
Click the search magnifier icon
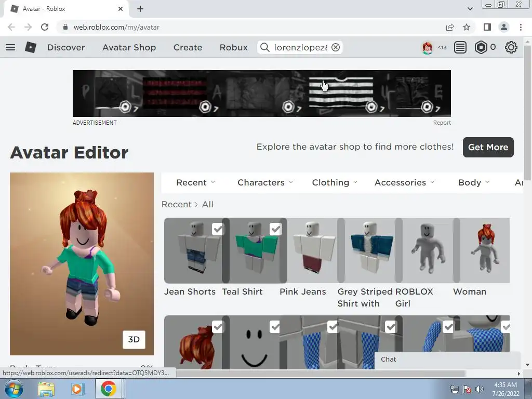pyautogui.click(x=264, y=47)
